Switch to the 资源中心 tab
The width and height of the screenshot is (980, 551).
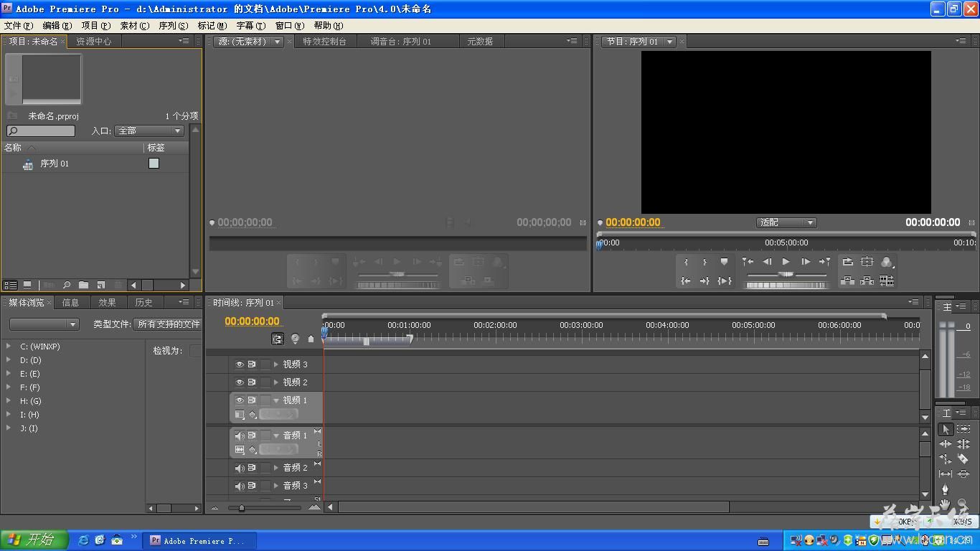tap(94, 42)
